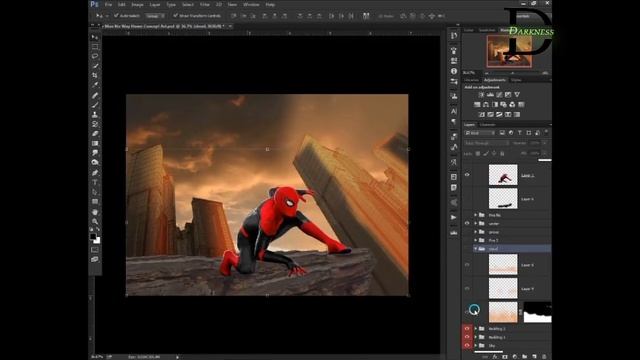Viewport: 640px width, 360px height.
Task: Select the Move tool
Action: (95, 37)
